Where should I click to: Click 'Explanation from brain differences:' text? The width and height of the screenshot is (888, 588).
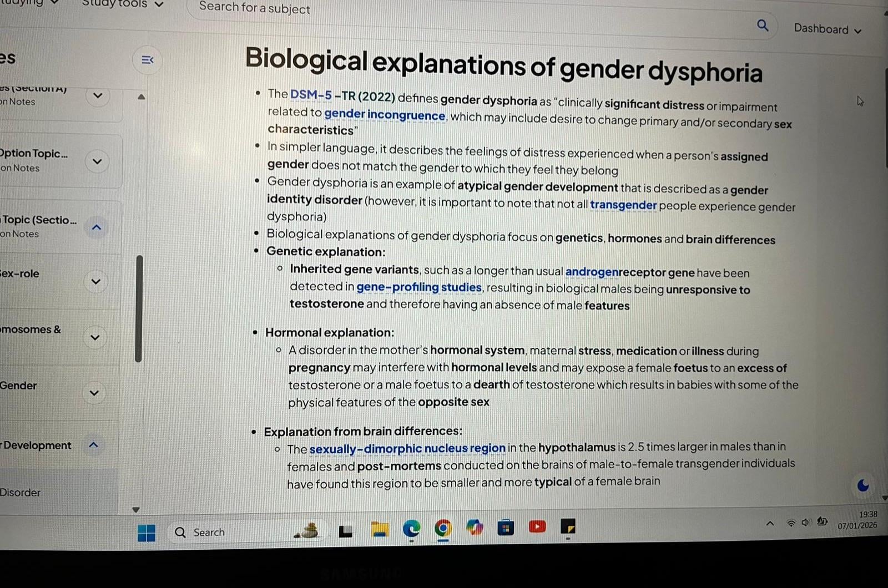pos(363,431)
